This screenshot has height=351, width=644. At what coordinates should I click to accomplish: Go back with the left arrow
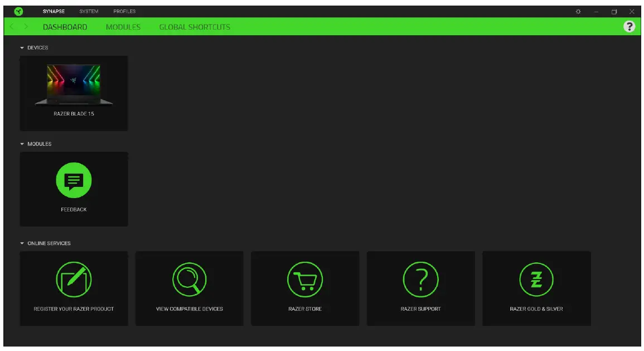(x=12, y=27)
